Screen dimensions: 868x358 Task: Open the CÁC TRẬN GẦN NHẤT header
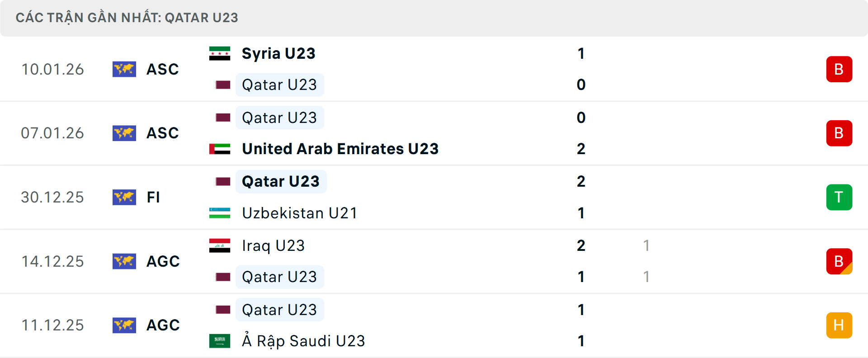click(x=127, y=18)
